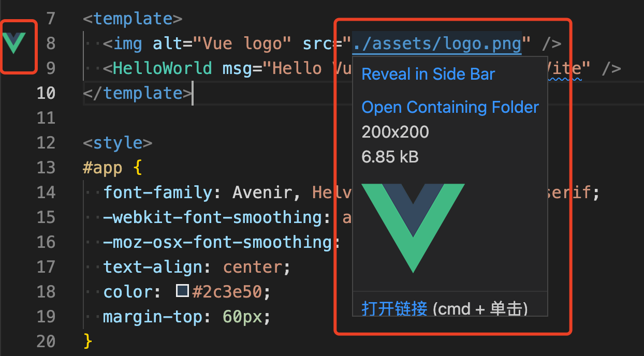Click the center value on line 17
644x356 pixels.
point(252,267)
